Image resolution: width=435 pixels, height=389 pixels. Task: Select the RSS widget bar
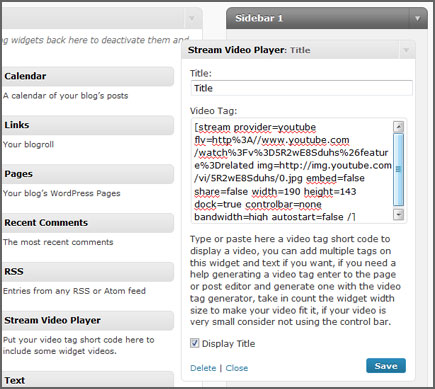pos(88,272)
